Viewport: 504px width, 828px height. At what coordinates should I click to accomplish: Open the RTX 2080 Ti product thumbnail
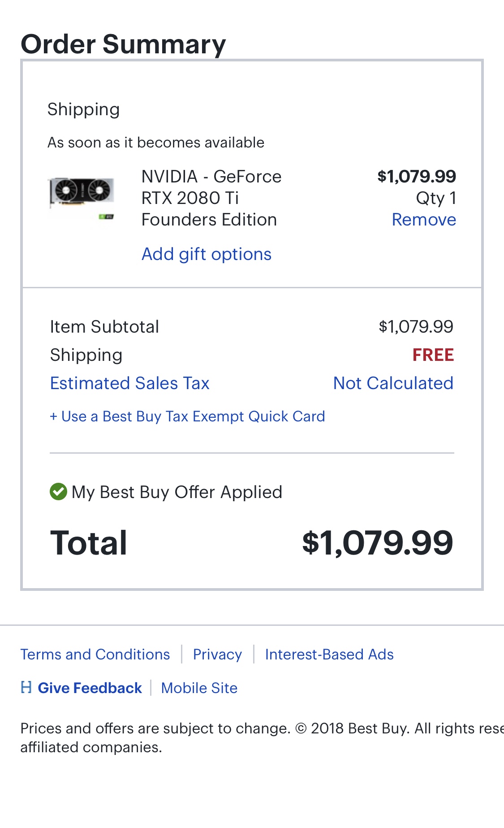[82, 198]
